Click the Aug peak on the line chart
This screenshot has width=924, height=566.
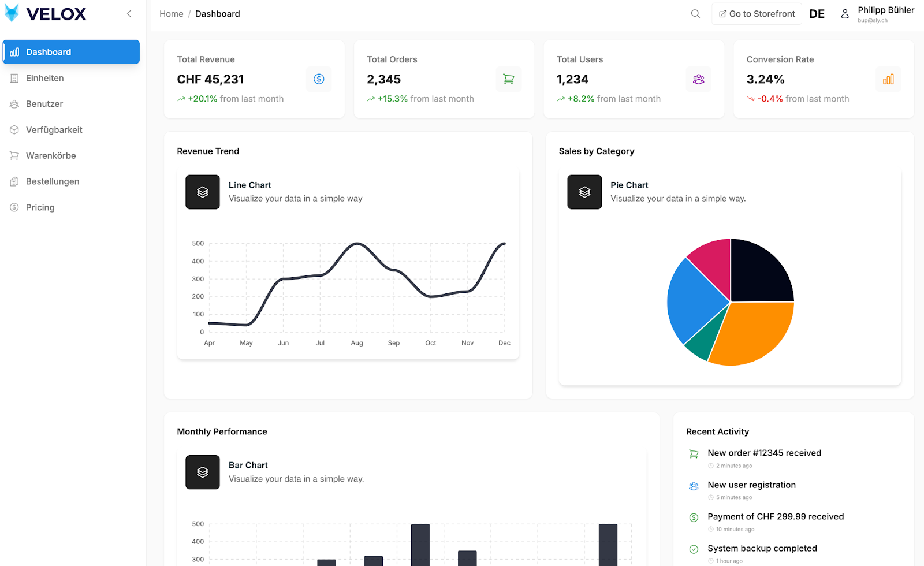(x=357, y=243)
